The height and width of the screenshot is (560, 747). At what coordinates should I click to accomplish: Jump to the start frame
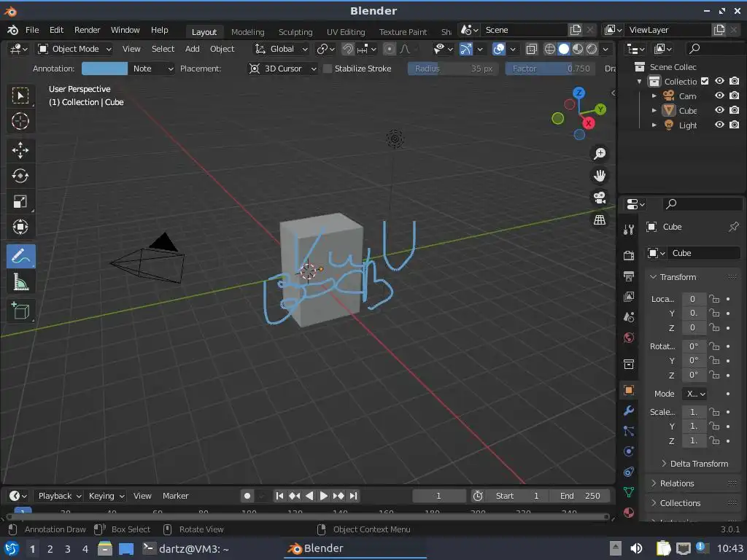279,496
